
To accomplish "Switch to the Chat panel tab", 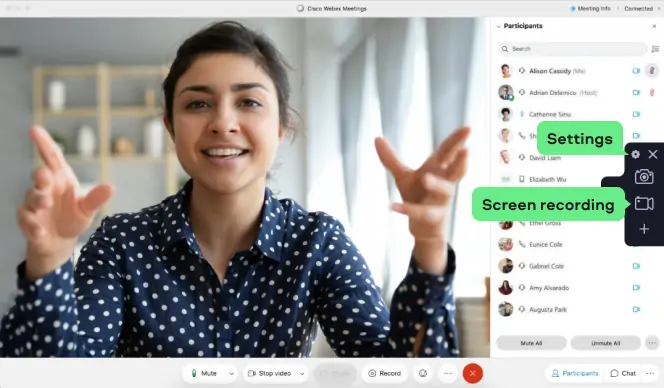I will click(623, 373).
